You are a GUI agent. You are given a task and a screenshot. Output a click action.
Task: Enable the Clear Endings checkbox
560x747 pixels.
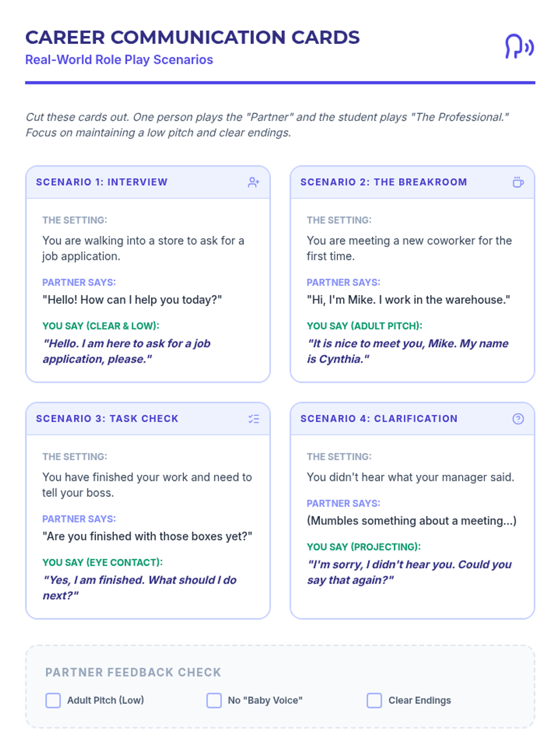click(x=374, y=700)
